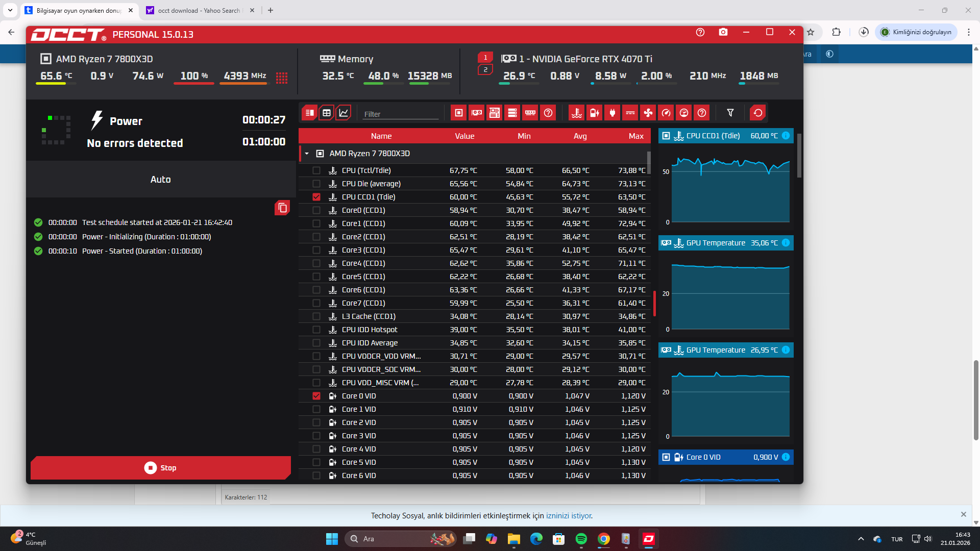Filter sensors by GPU hardware icon
Screen dimensions: 980x551
pyautogui.click(x=477, y=113)
